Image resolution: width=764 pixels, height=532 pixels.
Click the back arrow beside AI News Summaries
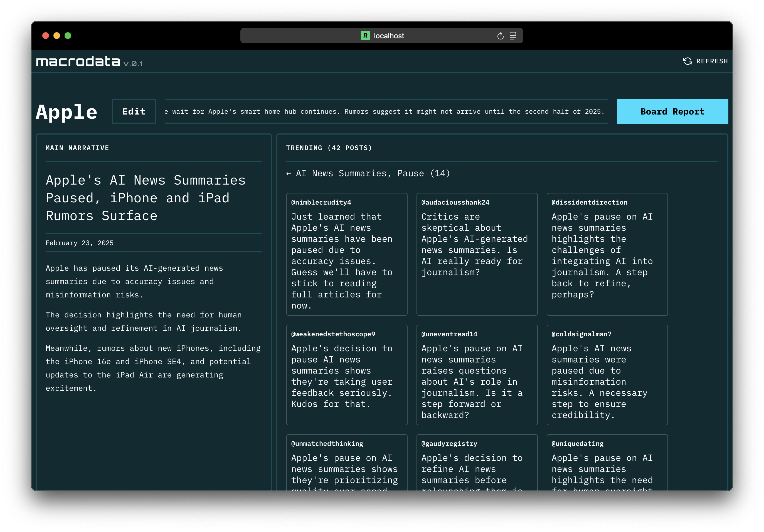(289, 173)
